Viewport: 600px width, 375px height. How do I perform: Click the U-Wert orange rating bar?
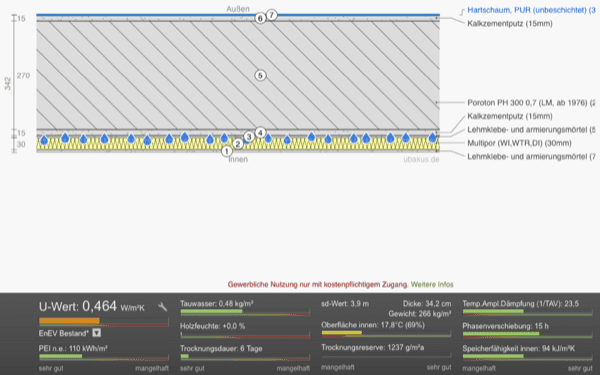tap(69, 321)
